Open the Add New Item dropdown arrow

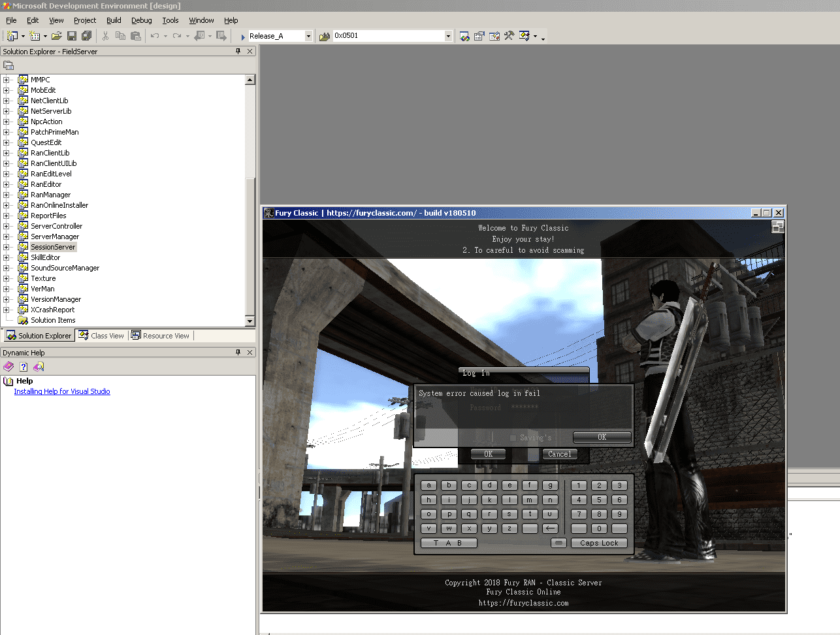click(45, 36)
